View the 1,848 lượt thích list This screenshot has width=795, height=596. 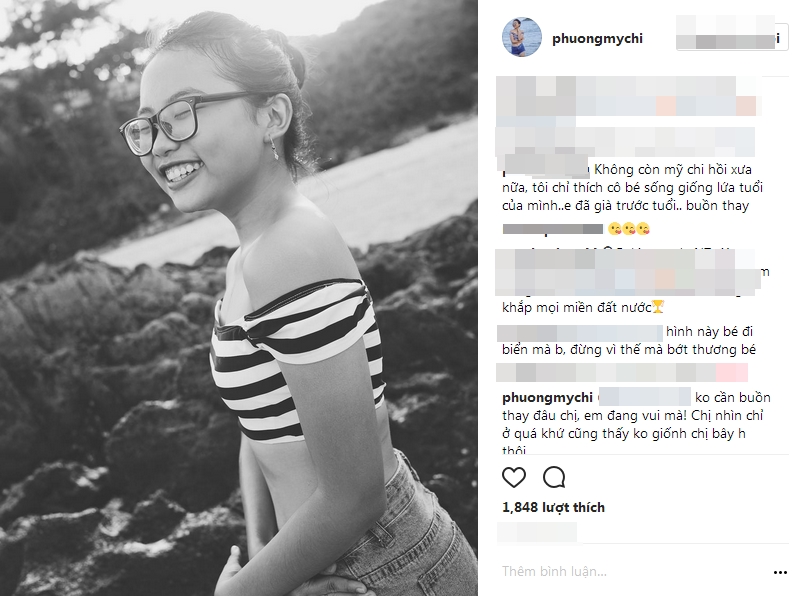click(x=553, y=507)
